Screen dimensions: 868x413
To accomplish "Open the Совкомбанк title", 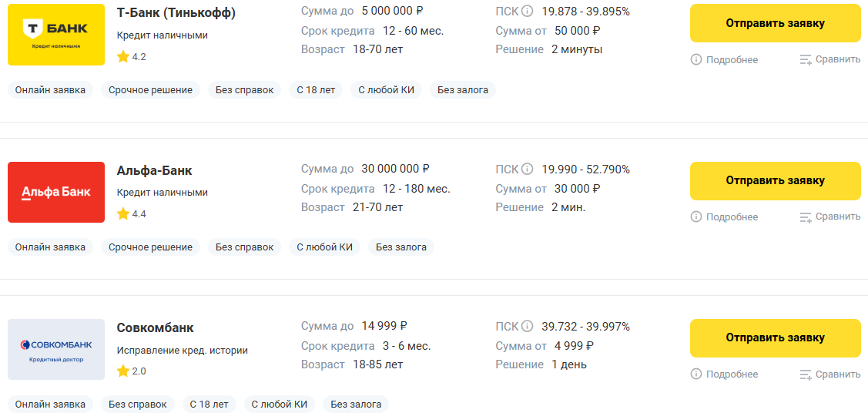I will click(156, 327).
